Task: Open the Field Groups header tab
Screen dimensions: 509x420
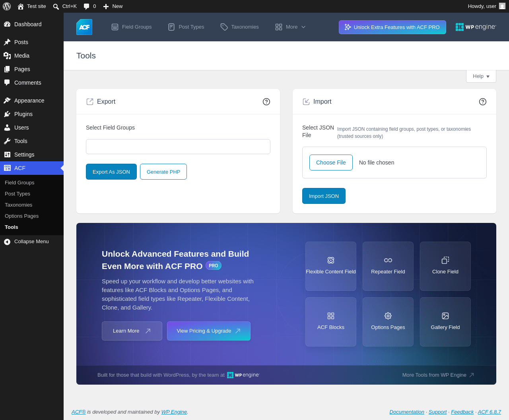Action: click(132, 27)
